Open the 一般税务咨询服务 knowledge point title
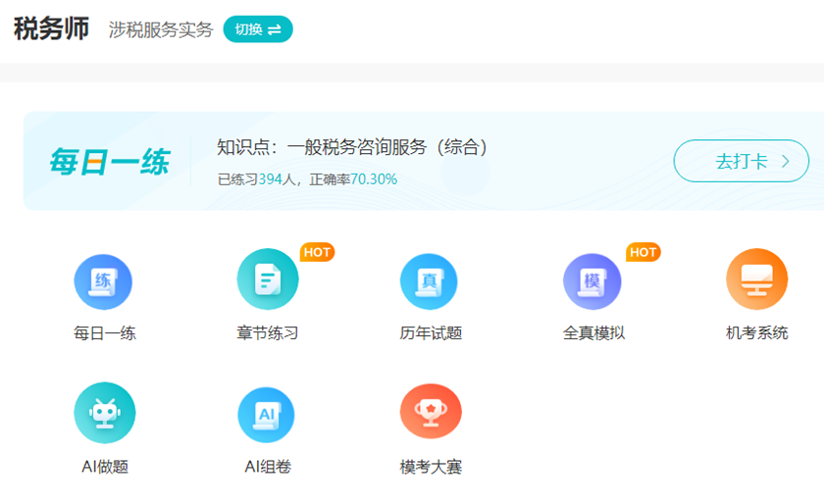824x504 pixels. [352, 148]
